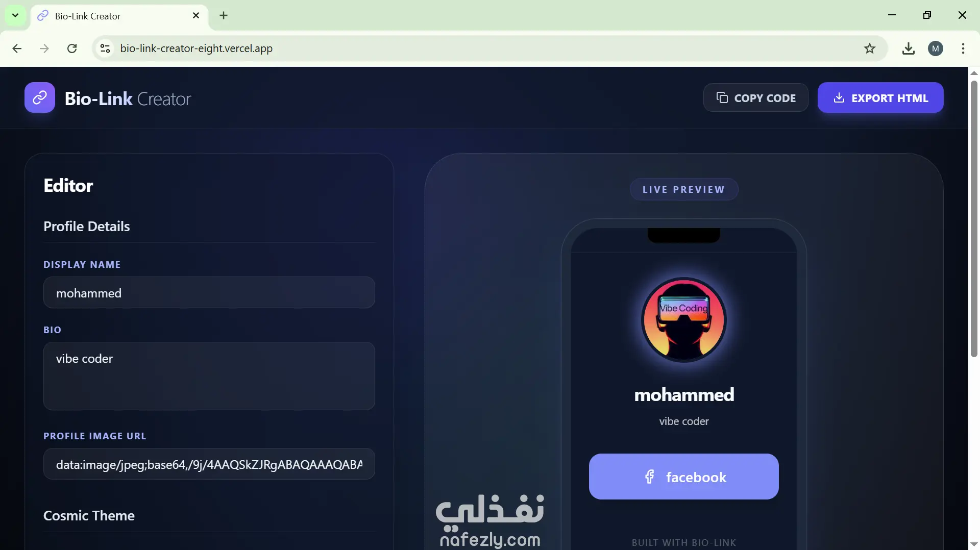The image size is (980, 550).
Task: Click the facebook link in preview
Action: point(684,477)
